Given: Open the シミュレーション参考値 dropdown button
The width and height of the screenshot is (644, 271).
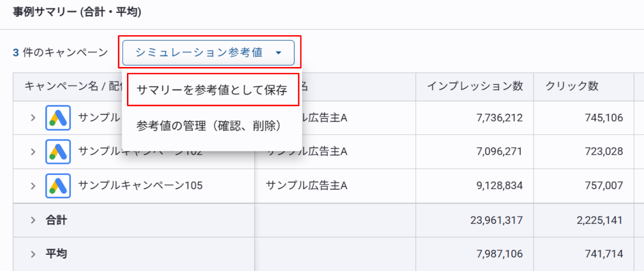Looking at the screenshot, I should pyautogui.click(x=208, y=53).
